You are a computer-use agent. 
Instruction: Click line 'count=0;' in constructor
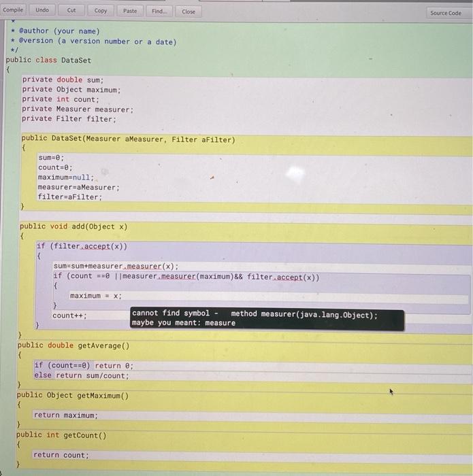tap(55, 167)
